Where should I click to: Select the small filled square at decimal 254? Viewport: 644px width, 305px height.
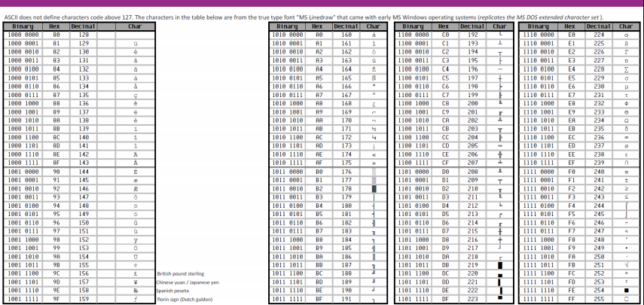point(627,290)
